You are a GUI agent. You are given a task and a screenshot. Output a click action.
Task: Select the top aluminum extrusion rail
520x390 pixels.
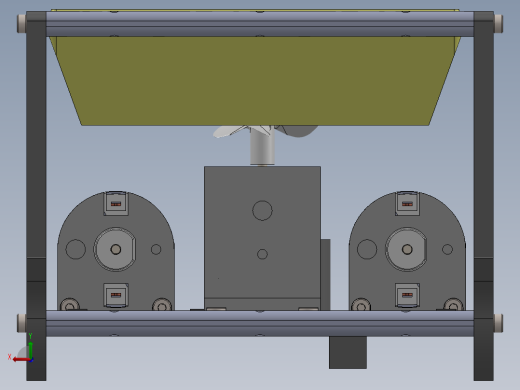click(x=260, y=24)
